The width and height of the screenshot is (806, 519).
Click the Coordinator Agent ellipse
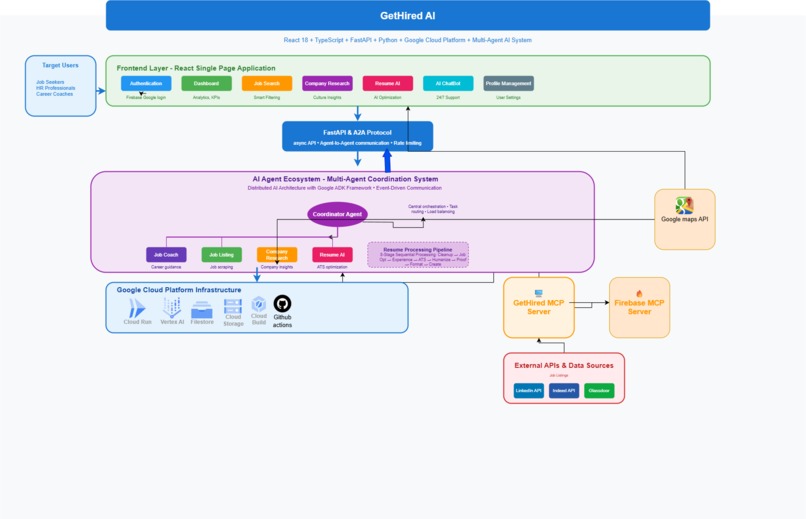(x=337, y=214)
